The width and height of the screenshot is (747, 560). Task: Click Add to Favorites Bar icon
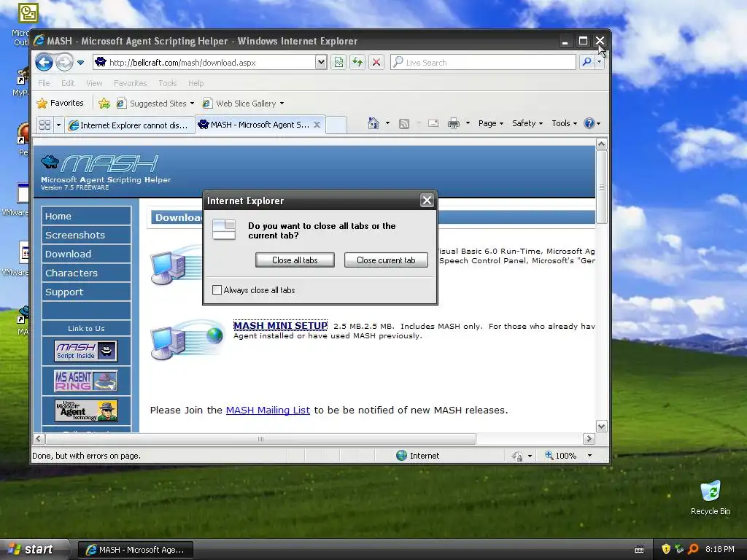pos(104,103)
